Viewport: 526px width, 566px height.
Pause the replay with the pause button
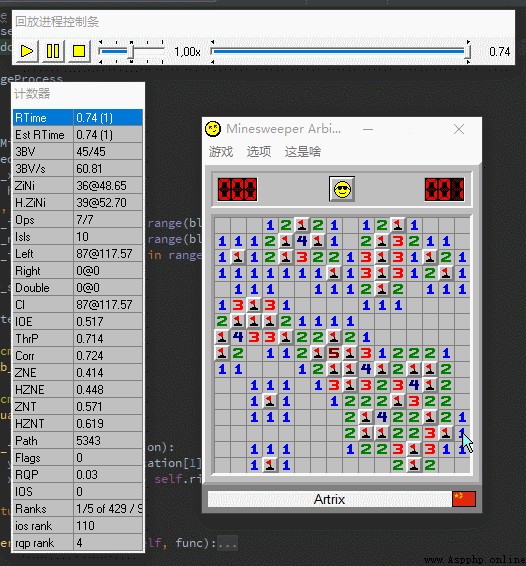(x=53, y=51)
